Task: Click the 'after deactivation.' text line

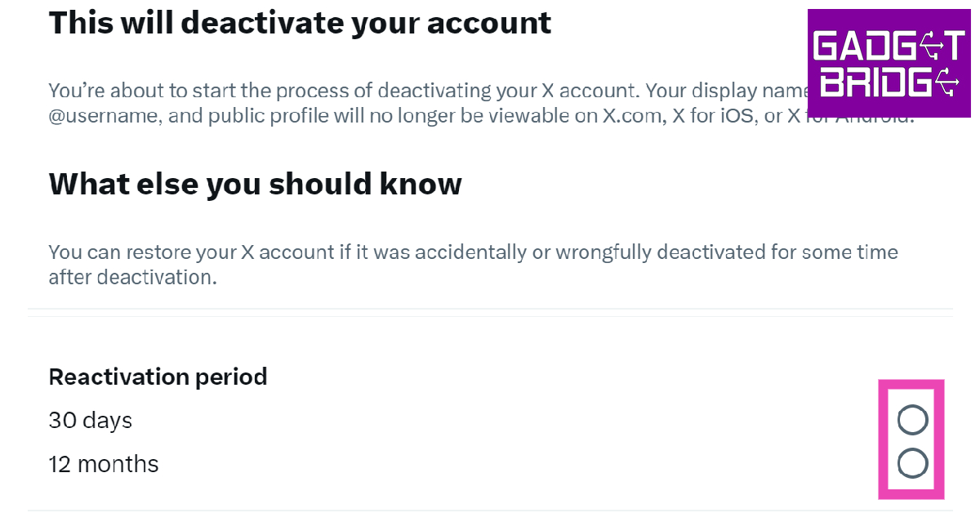Action: (132, 277)
